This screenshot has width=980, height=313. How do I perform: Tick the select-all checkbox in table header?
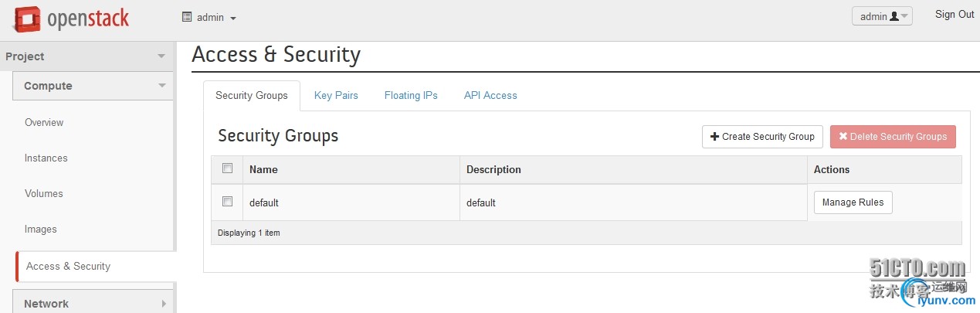227,168
